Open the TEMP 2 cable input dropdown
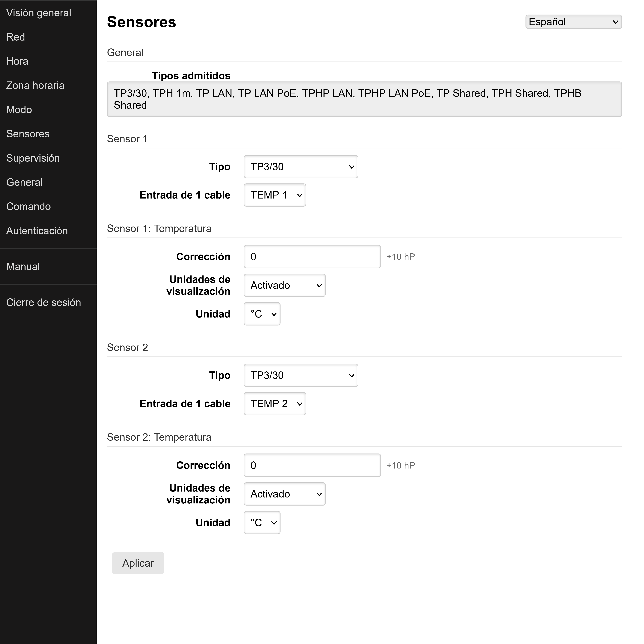Image resolution: width=644 pixels, height=644 pixels. click(x=274, y=403)
